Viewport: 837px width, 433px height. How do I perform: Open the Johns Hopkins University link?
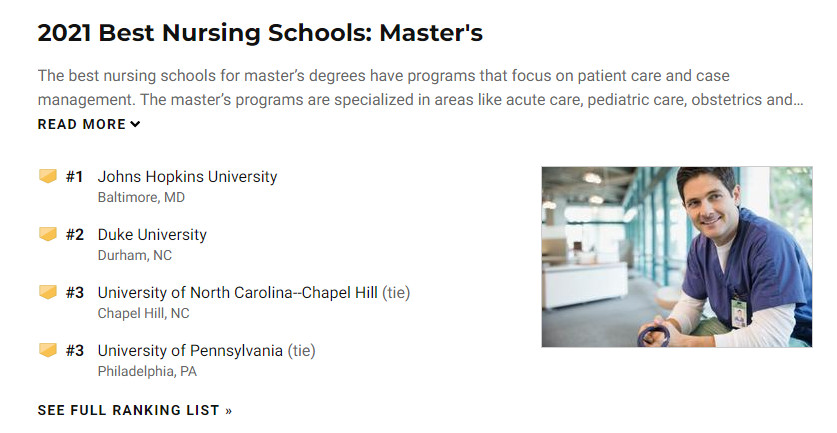187,177
